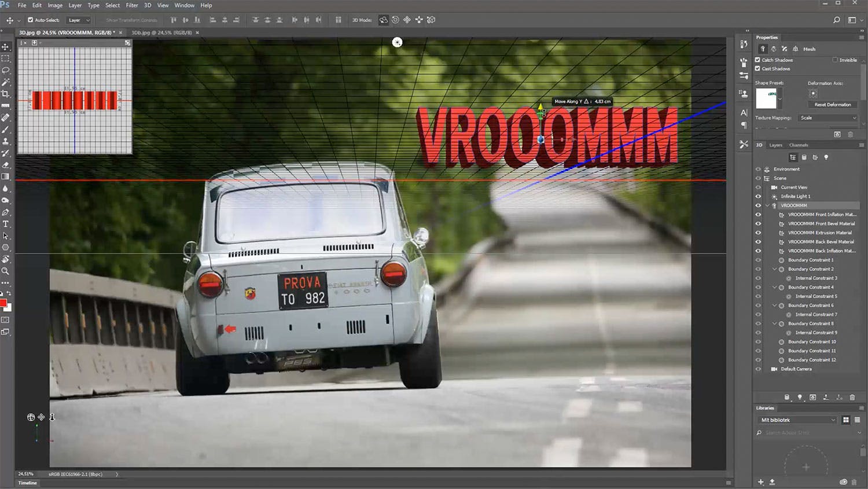The image size is (868, 489).
Task: Hide the Infinite Light 1 item
Action: [758, 196]
